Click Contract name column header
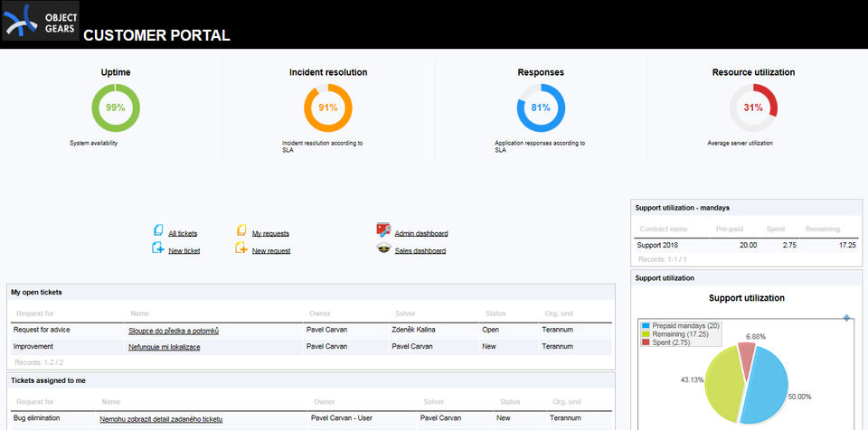Viewport: 868px width, 430px height. pyautogui.click(x=664, y=229)
